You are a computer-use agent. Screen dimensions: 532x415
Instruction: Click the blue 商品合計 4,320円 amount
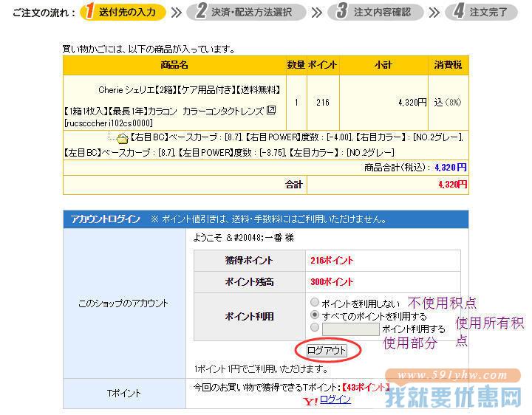[451, 168]
